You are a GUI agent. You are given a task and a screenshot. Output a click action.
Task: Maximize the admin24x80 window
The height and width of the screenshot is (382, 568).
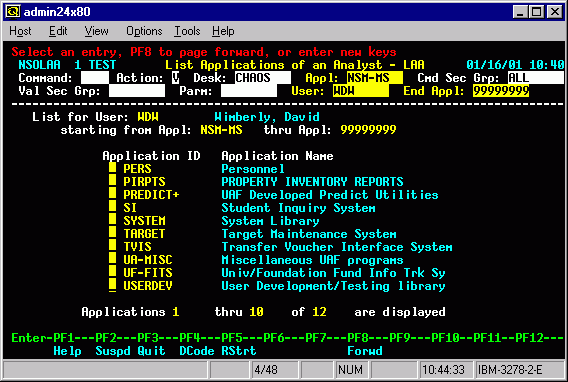coord(536,12)
